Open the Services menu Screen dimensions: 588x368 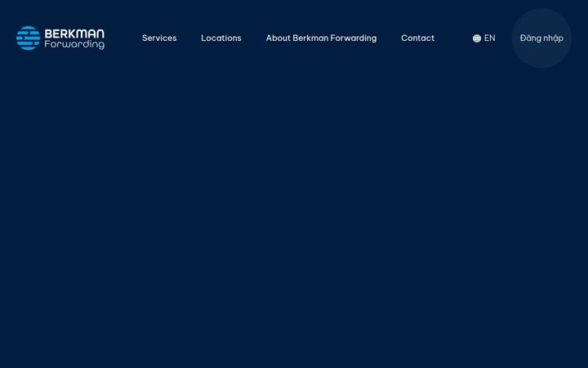pos(159,38)
